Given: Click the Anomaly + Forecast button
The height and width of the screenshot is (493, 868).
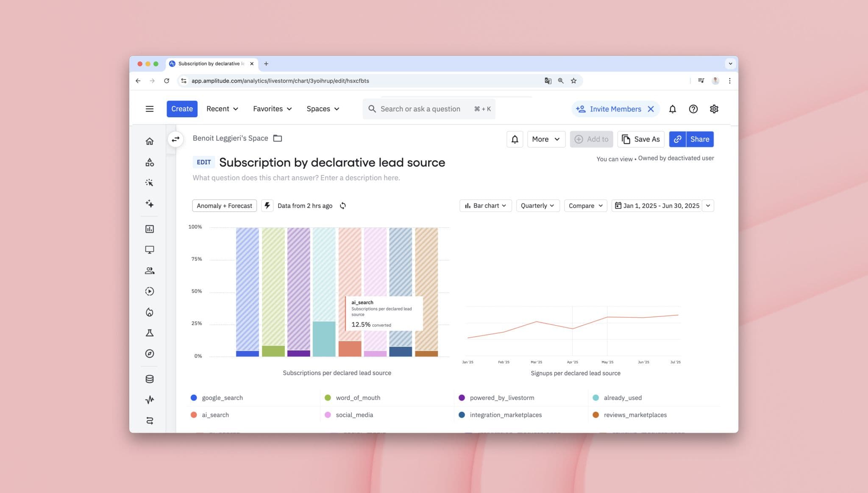Looking at the screenshot, I should 224,206.
